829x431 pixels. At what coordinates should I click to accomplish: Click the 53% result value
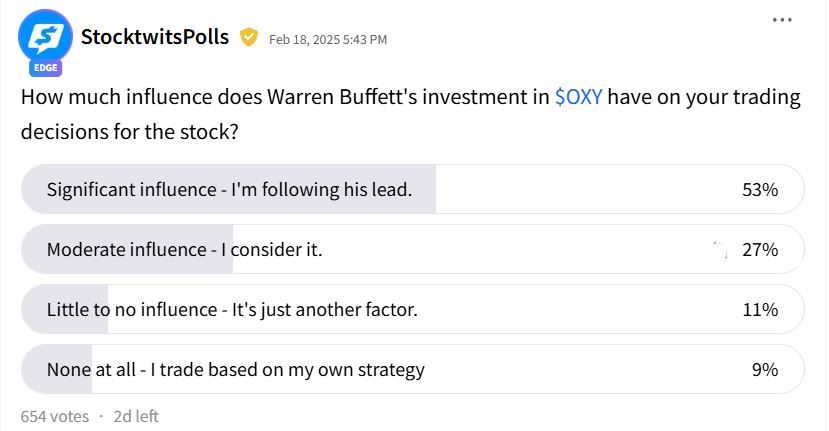[x=760, y=190]
